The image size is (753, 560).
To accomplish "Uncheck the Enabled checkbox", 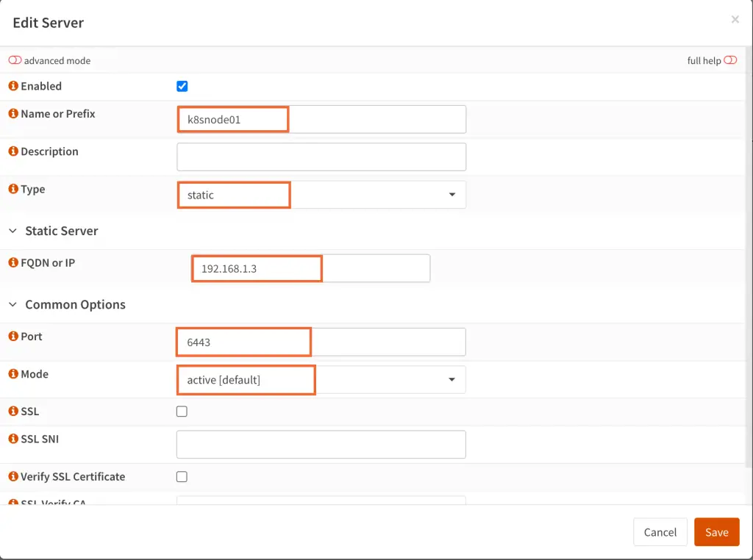I will (x=182, y=86).
